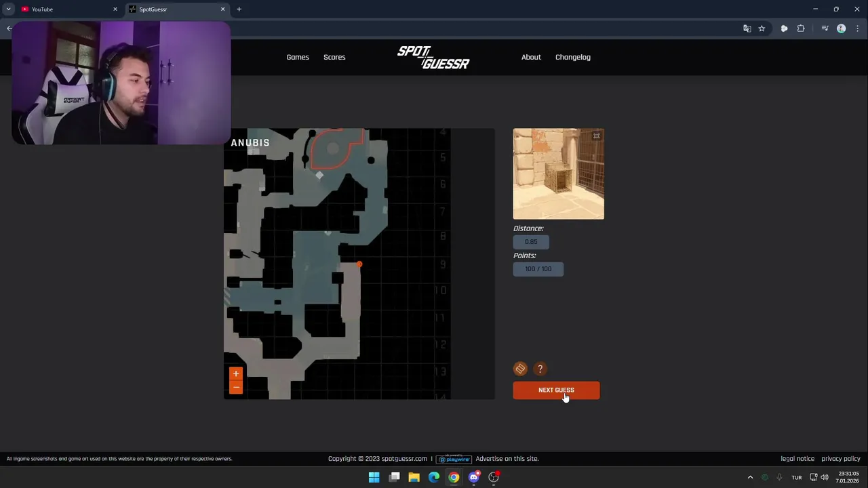Open the Scores menu item

click(334, 57)
